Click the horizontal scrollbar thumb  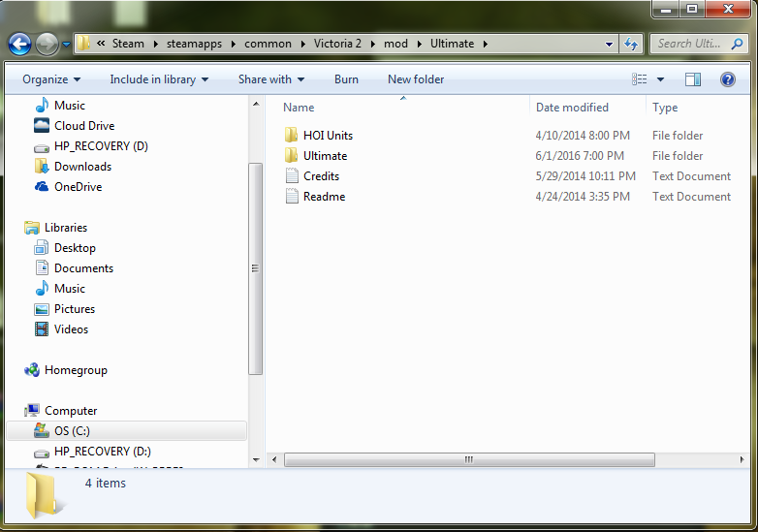click(469, 459)
